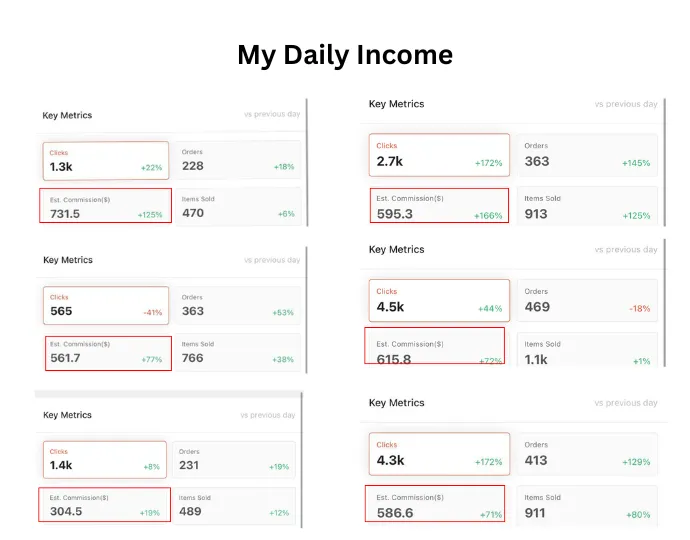Select the Clicks card showing 4.3k
The width and height of the screenshot is (690, 540).
coord(439,454)
